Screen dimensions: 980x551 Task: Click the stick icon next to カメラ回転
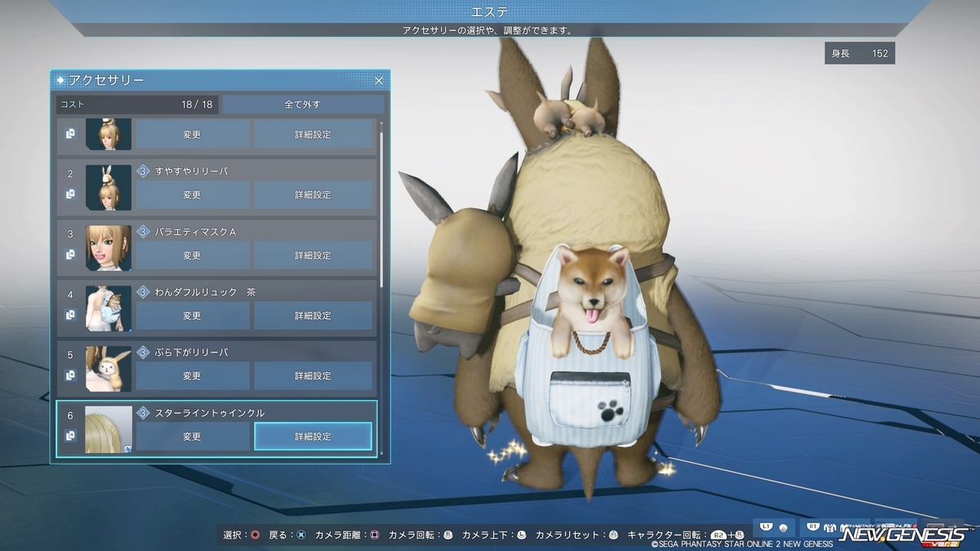pos(448,535)
